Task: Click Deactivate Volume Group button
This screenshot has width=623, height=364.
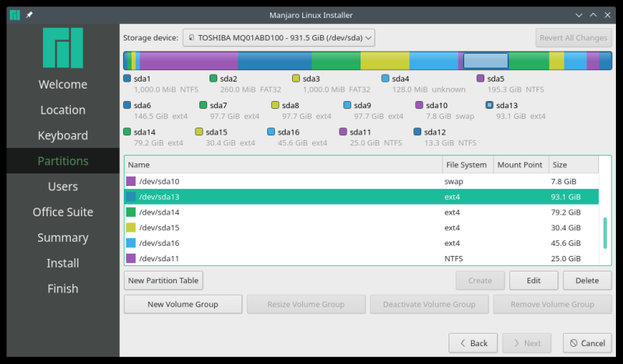Action: 429,304
